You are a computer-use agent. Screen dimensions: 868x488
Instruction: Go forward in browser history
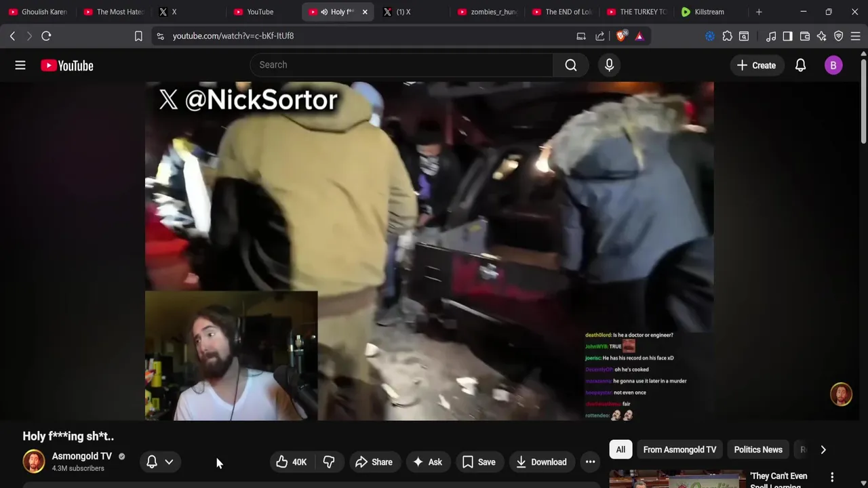[29, 36]
